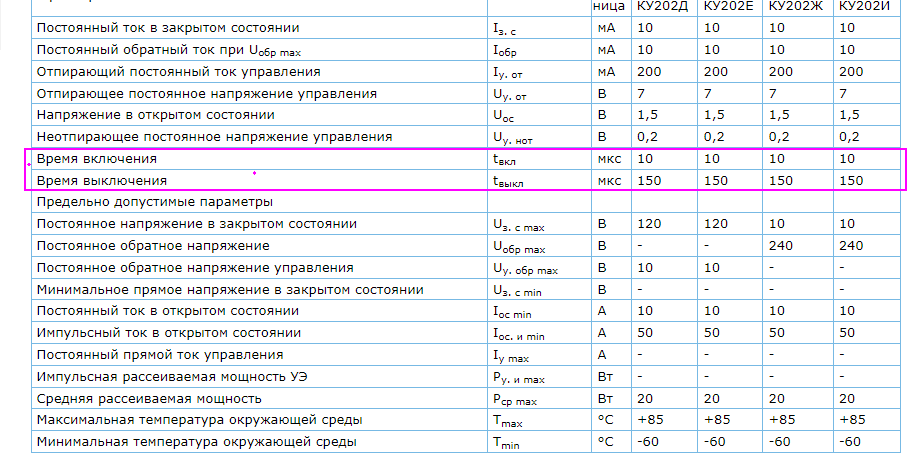
Task: Click КУ202Ж value 240 for Постоянное обратное напряжение
Action: click(781, 246)
